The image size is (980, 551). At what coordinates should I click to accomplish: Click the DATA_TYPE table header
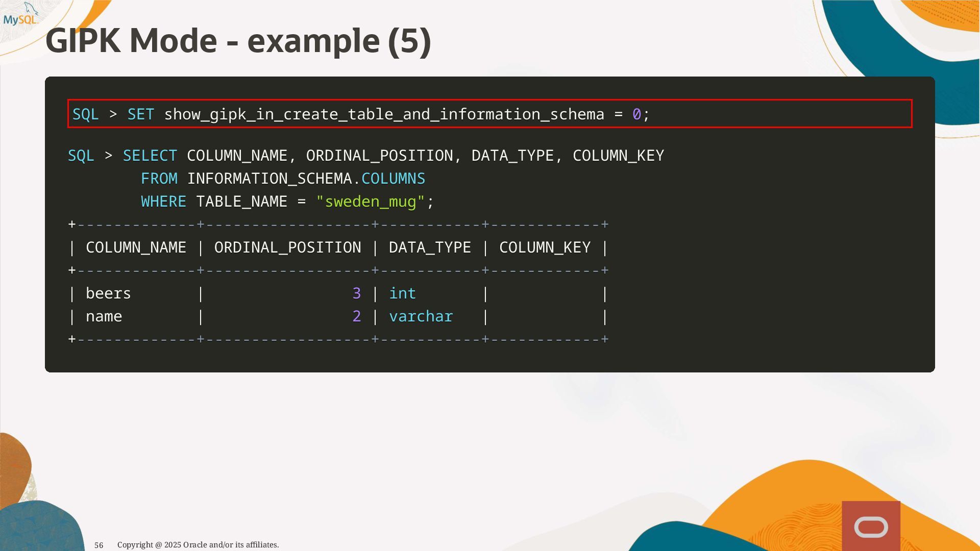pyautogui.click(x=430, y=247)
